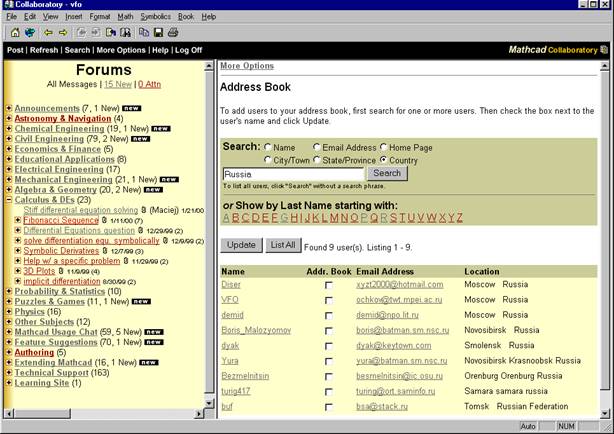The image size is (614, 434).
Task: Click the search book toolbar icon
Action: click(x=125, y=33)
